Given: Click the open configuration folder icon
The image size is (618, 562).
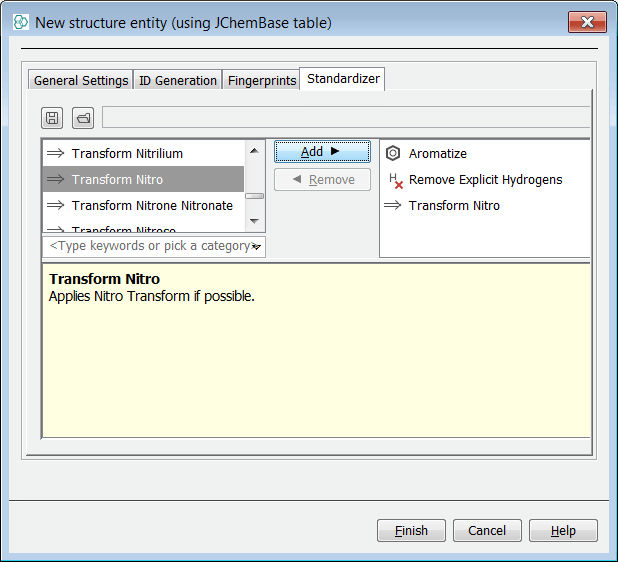Looking at the screenshot, I should pos(83,118).
